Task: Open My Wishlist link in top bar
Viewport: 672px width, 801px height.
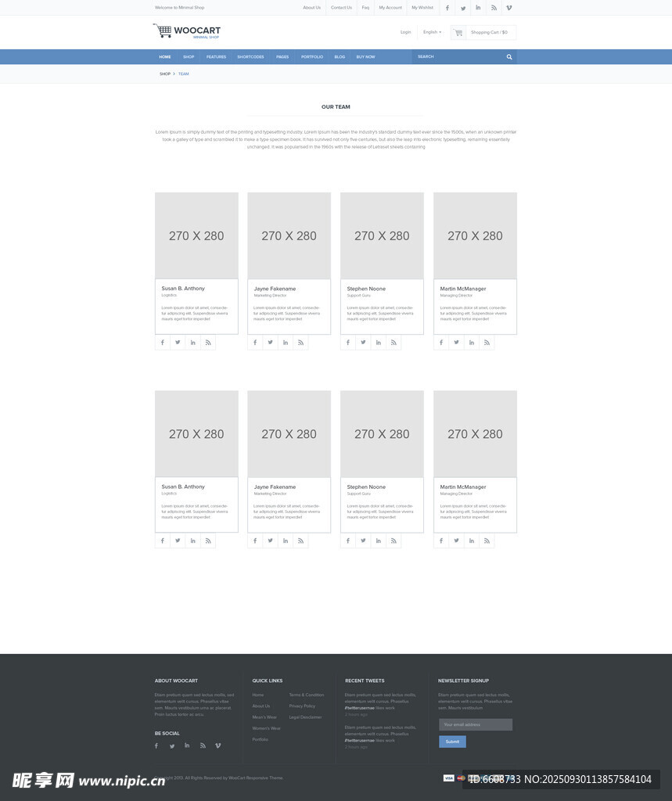Action: tap(422, 8)
